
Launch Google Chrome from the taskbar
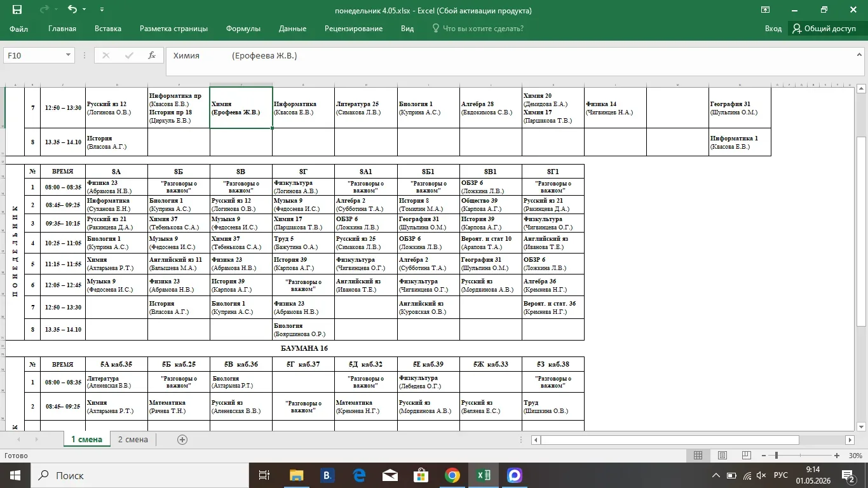452,475
